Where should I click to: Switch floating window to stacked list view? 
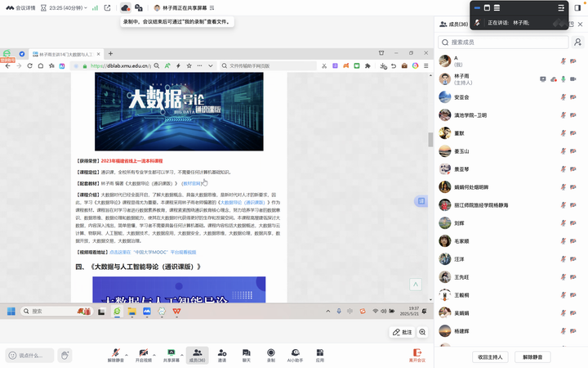(497, 7)
